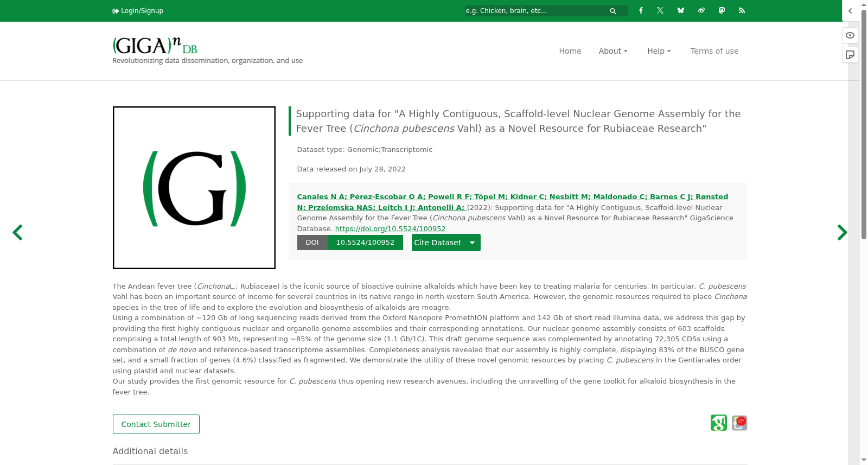
Task: Expand the Help menu
Action: pos(659,51)
